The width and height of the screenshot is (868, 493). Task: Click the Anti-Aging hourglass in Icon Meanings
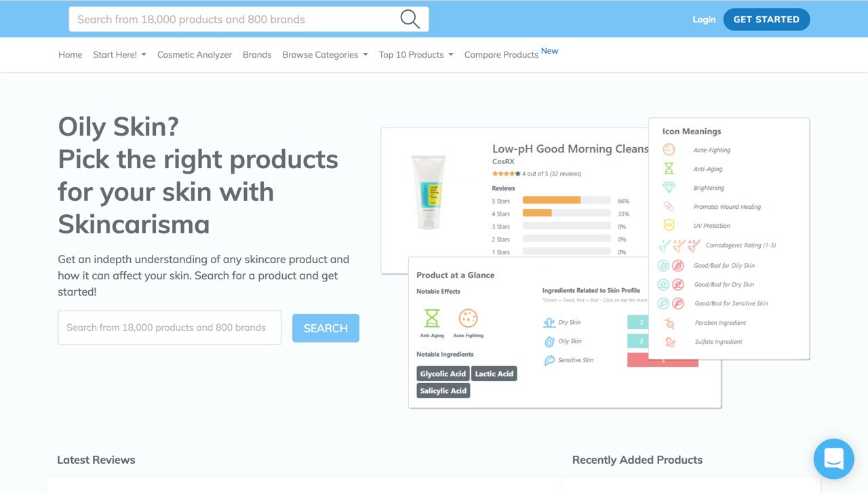coord(669,169)
